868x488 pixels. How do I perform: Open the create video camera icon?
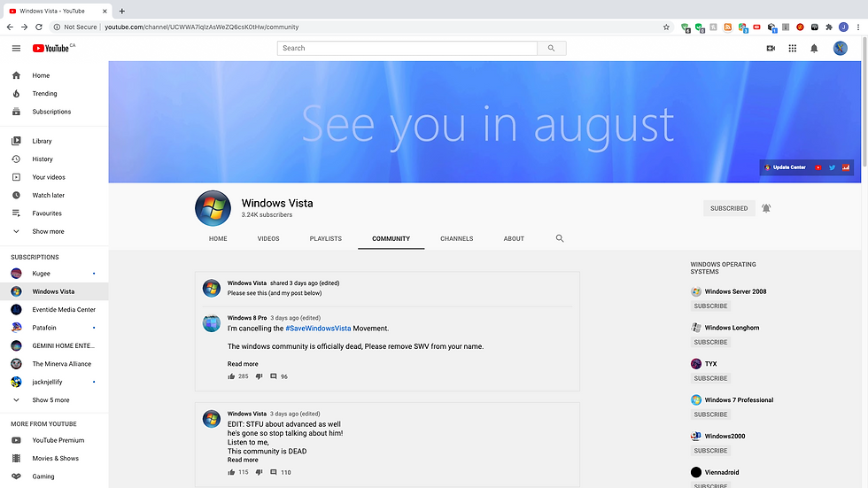[x=771, y=48]
